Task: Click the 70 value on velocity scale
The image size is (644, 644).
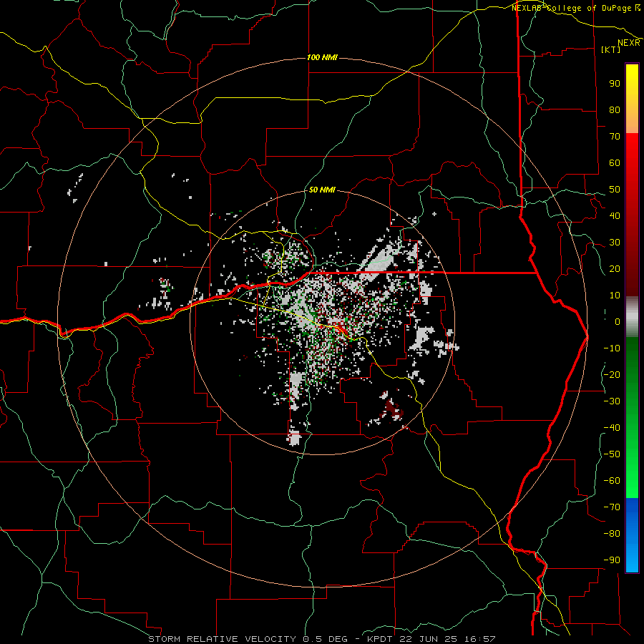Action: click(x=615, y=137)
